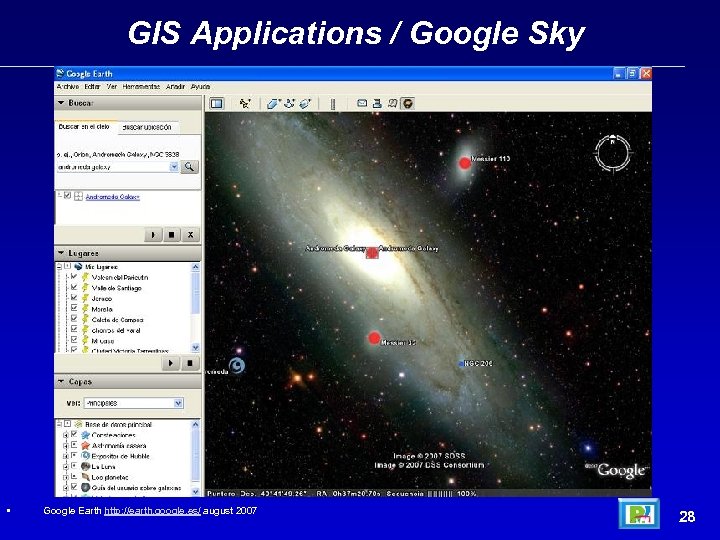Click the search text input field
This screenshot has width=720, height=540.
click(113, 167)
